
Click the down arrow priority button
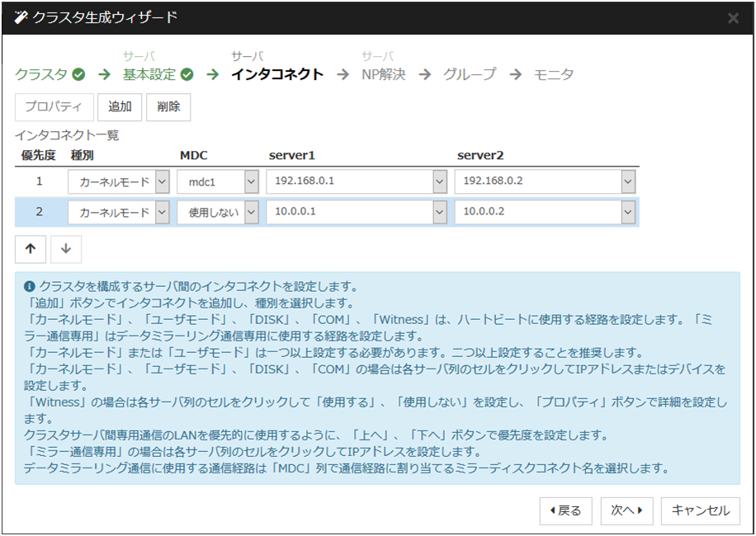click(x=66, y=249)
